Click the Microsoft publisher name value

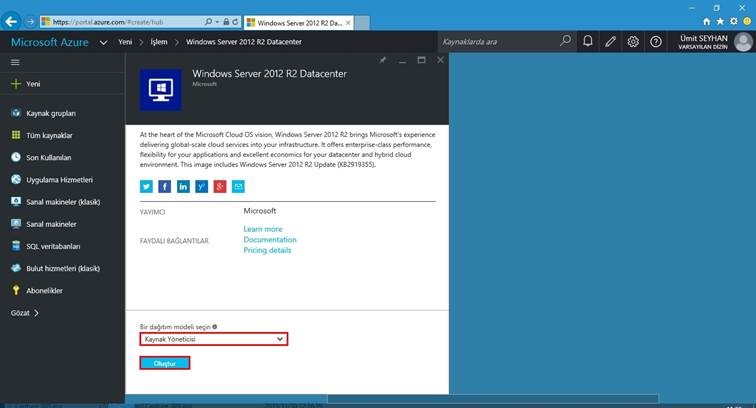[260, 211]
